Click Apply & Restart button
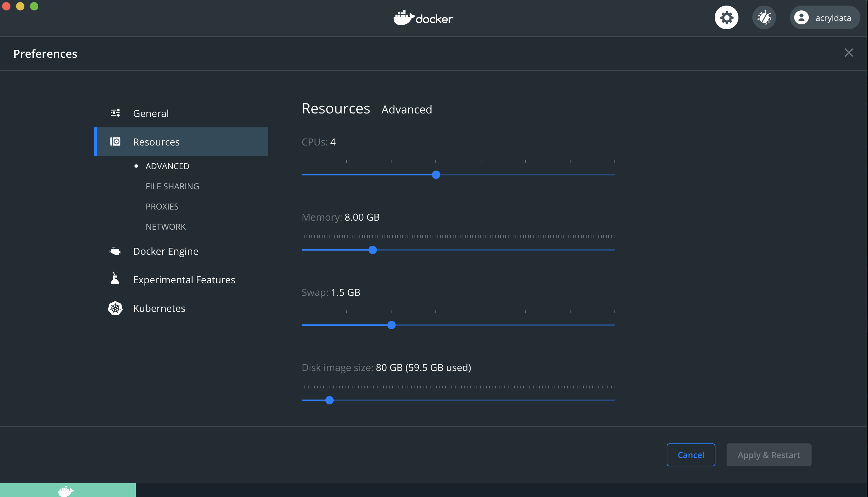 pos(769,455)
